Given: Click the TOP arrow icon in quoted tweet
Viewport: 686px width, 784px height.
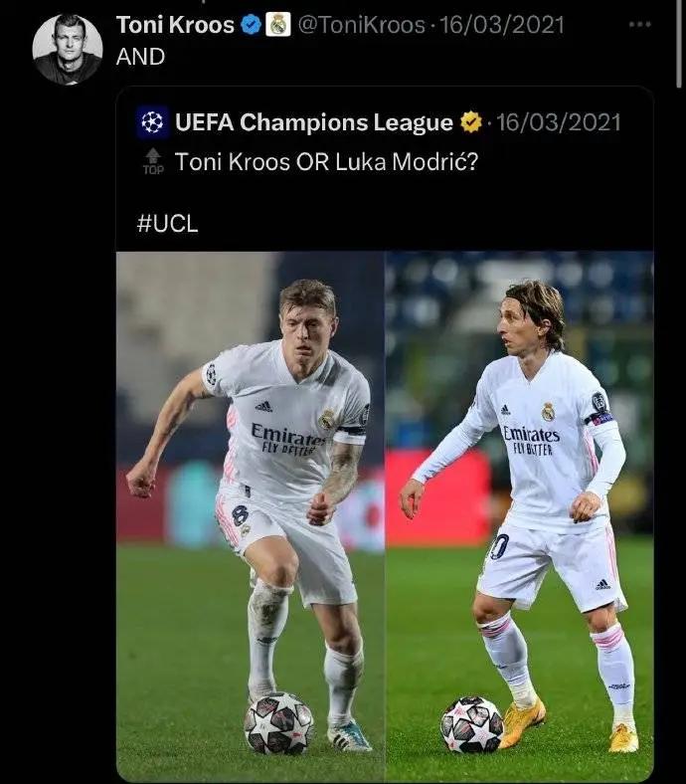Looking at the screenshot, I should tap(153, 161).
